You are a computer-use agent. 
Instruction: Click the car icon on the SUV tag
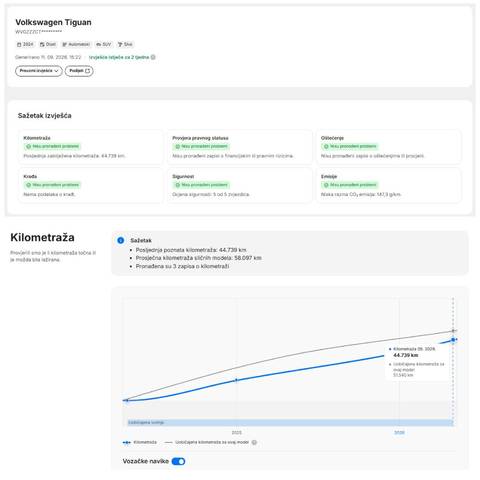click(99, 44)
